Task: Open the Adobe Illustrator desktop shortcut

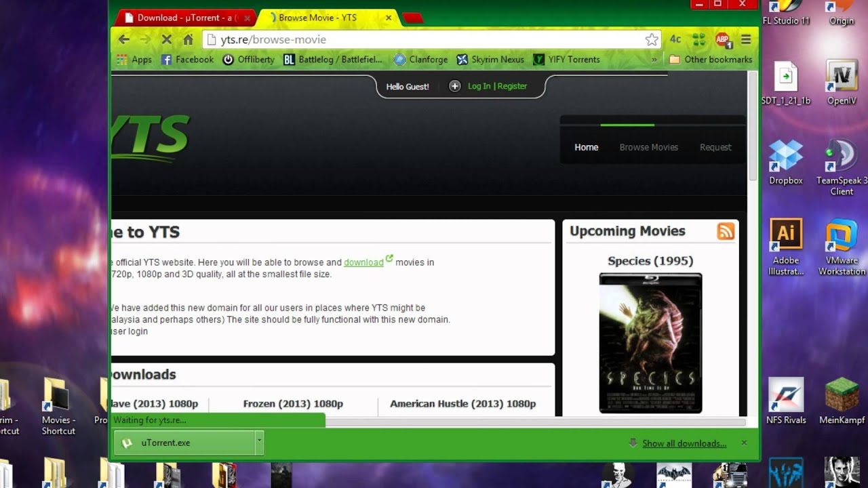Action: (786, 247)
